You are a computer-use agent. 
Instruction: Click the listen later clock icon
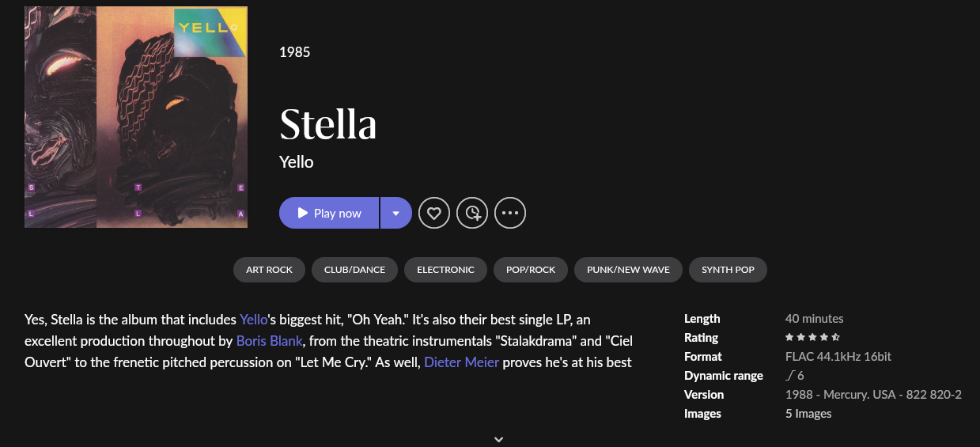[472, 213]
